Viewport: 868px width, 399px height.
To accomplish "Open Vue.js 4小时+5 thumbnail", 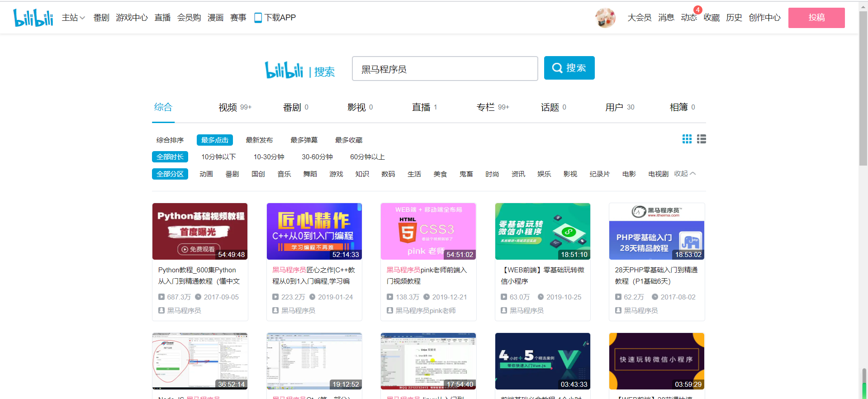I will point(543,361).
